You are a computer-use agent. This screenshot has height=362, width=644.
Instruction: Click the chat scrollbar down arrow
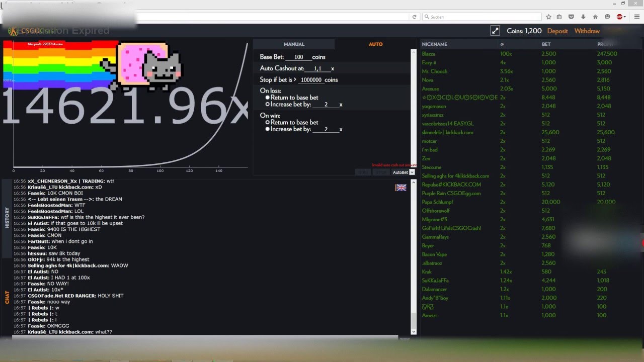(414, 332)
